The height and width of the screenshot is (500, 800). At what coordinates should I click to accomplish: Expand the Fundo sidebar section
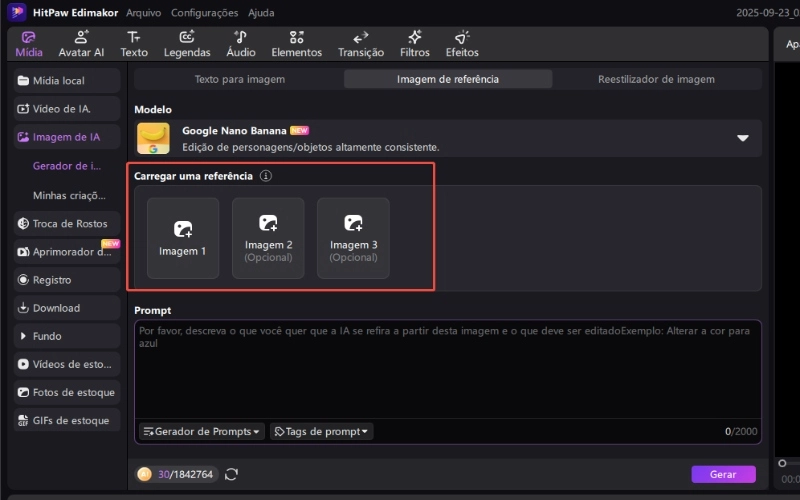67,336
